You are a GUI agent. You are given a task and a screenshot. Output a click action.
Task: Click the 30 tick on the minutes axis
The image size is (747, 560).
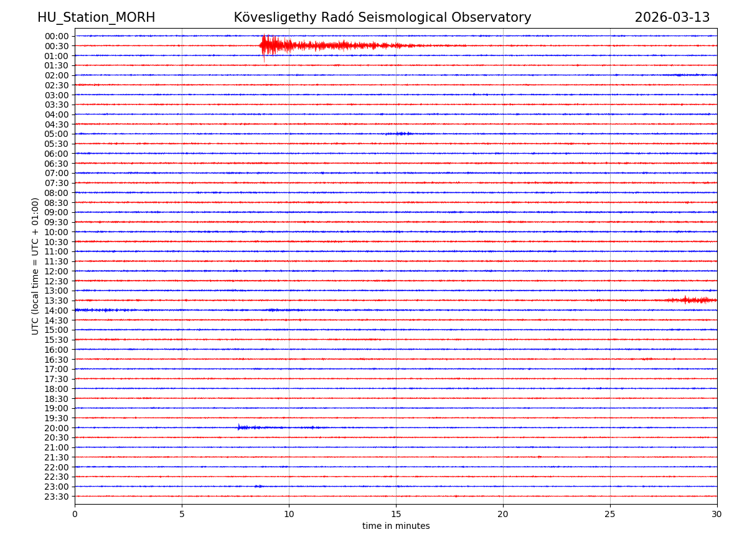(716, 515)
